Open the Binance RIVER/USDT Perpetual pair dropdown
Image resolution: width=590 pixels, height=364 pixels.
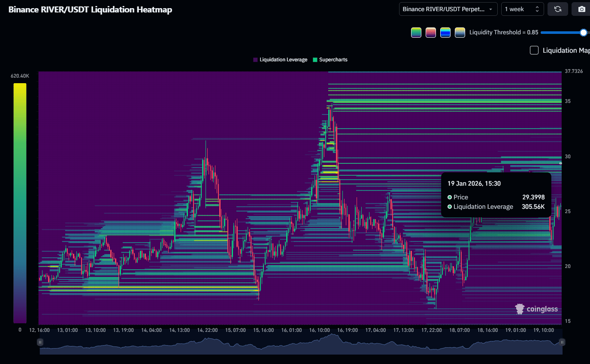448,9
